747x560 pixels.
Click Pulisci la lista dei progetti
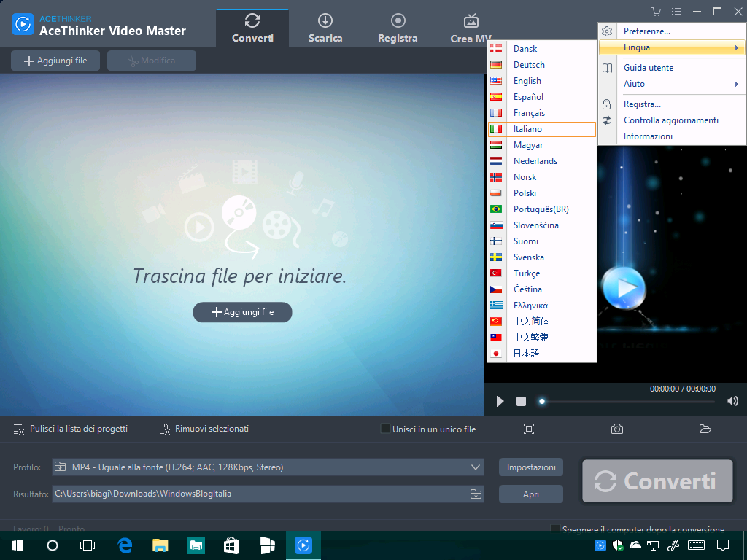(x=71, y=429)
